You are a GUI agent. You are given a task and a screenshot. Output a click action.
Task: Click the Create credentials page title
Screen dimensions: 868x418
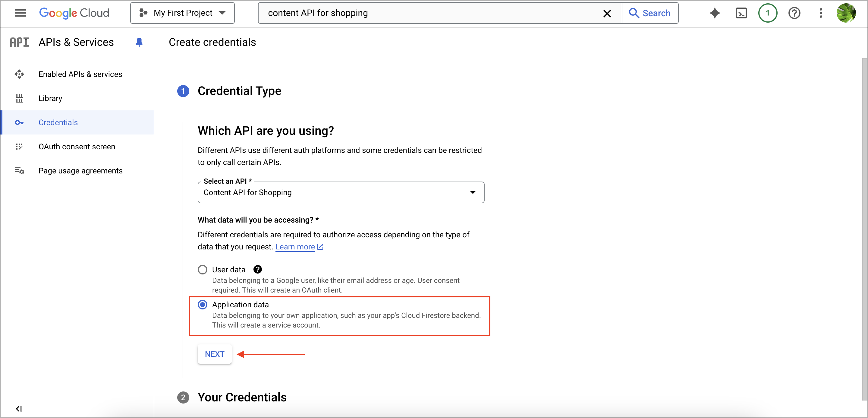(212, 42)
